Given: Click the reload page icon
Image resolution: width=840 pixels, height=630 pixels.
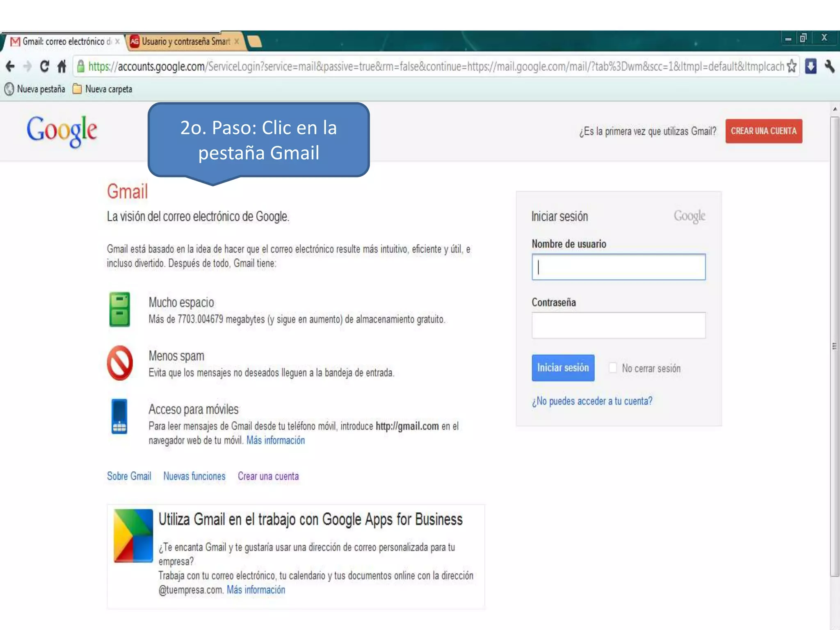Looking at the screenshot, I should click(x=44, y=66).
